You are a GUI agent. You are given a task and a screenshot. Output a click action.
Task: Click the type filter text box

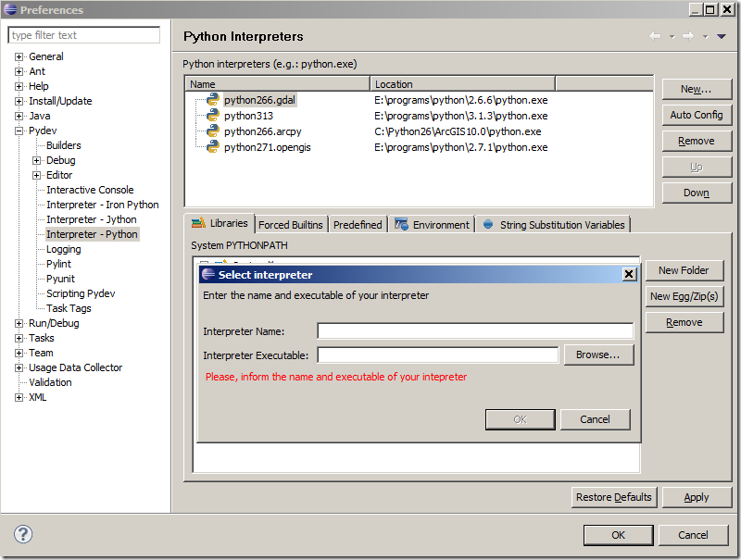coord(83,35)
